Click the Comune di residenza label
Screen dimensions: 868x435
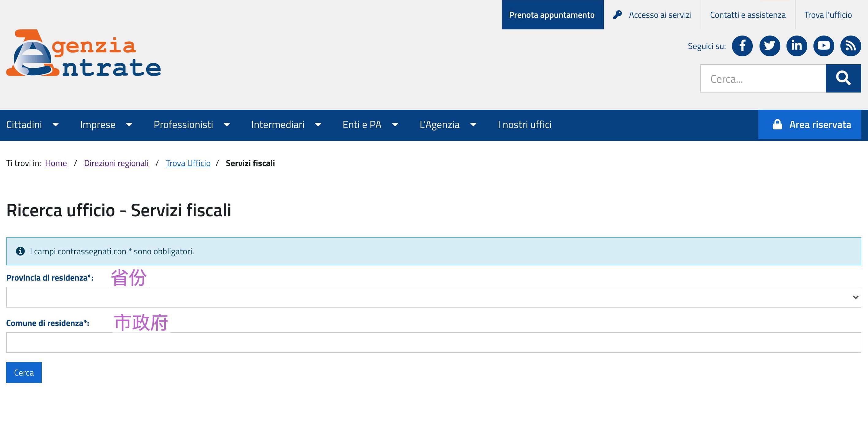48,323
